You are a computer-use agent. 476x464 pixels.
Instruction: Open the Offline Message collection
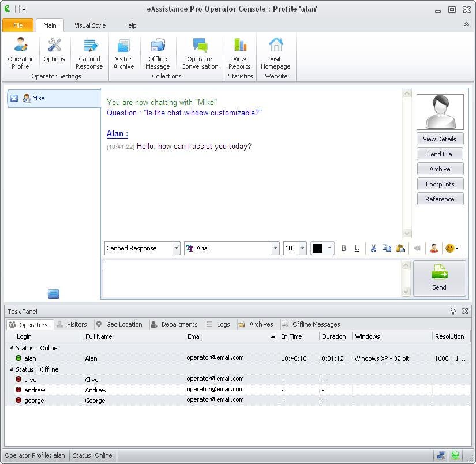158,54
